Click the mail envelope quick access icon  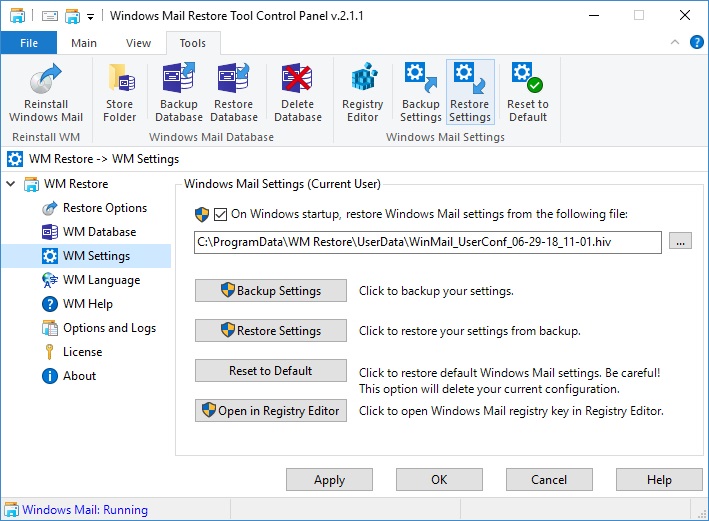click(50, 16)
